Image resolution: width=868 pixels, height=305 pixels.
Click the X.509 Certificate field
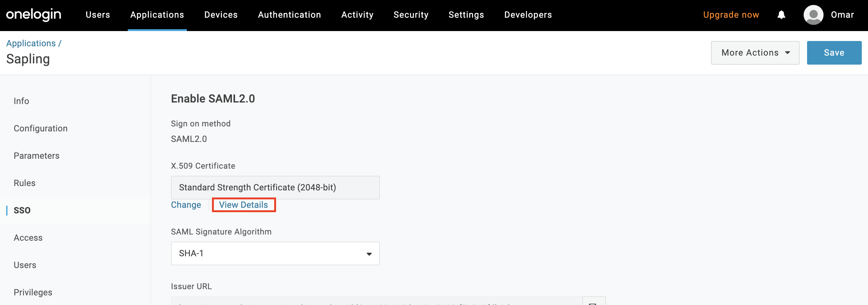pos(275,188)
